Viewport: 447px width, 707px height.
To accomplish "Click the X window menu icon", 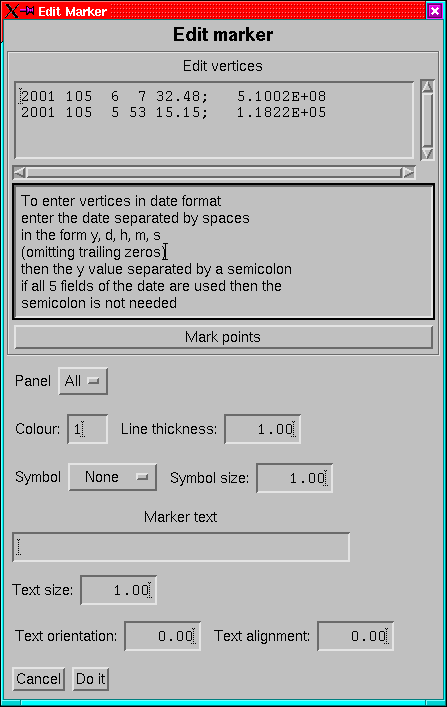I will 11,11.
